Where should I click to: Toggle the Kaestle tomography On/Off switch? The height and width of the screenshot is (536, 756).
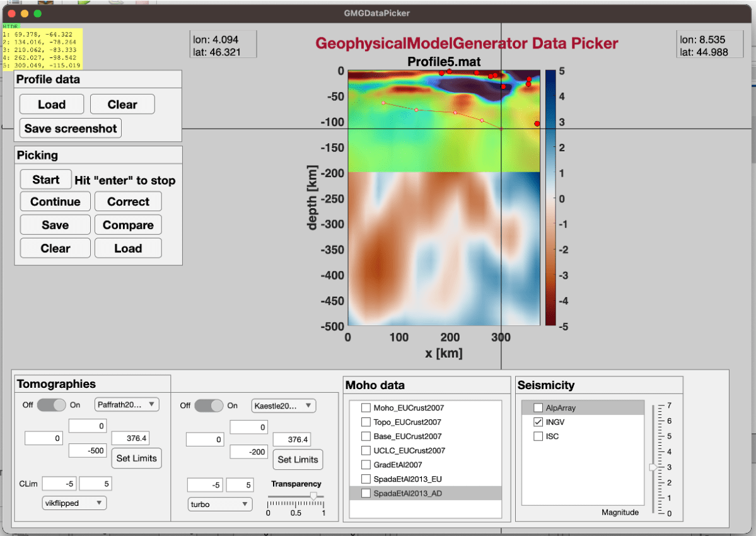tap(209, 405)
